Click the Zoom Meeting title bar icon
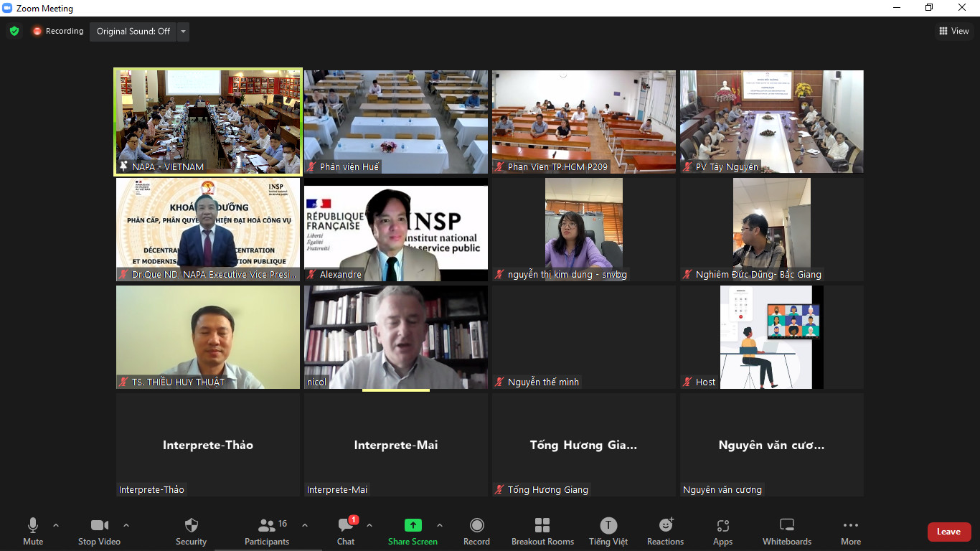The image size is (980, 551). (x=7, y=8)
